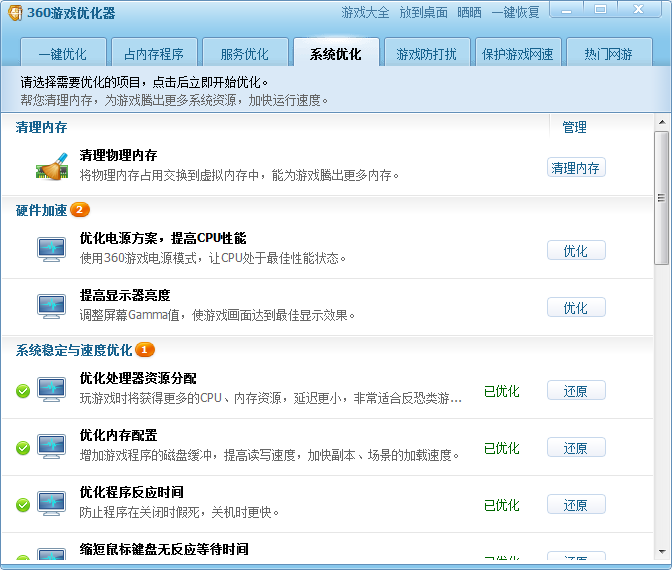This screenshot has height=570, width=672.
Task: Go to the 游戏防打扰 tab
Action: (427, 53)
